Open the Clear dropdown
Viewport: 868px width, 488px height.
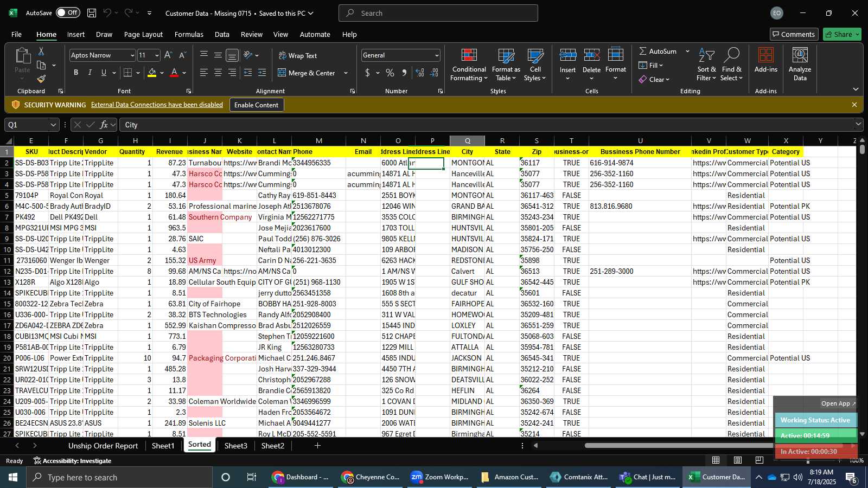pyautogui.click(x=654, y=79)
